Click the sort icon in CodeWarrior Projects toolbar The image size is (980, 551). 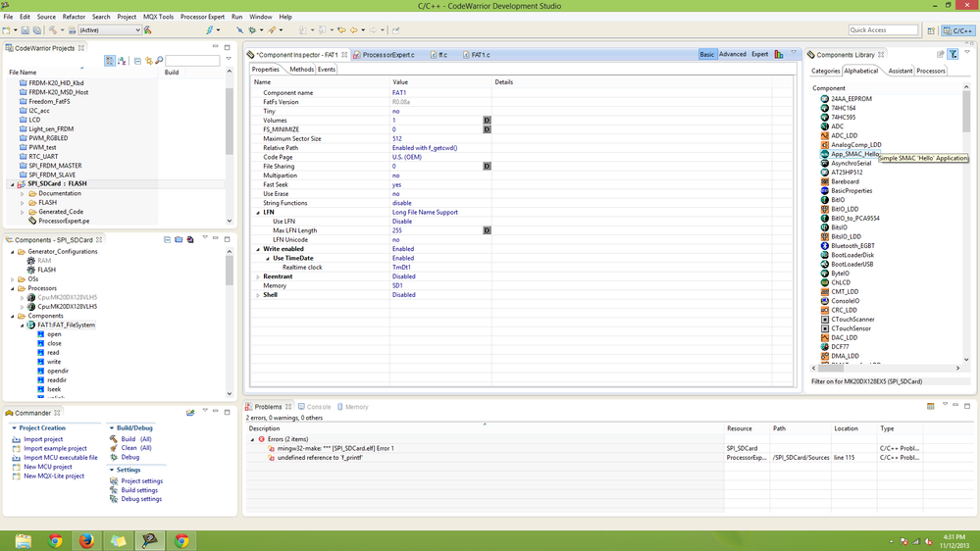[x=122, y=61]
